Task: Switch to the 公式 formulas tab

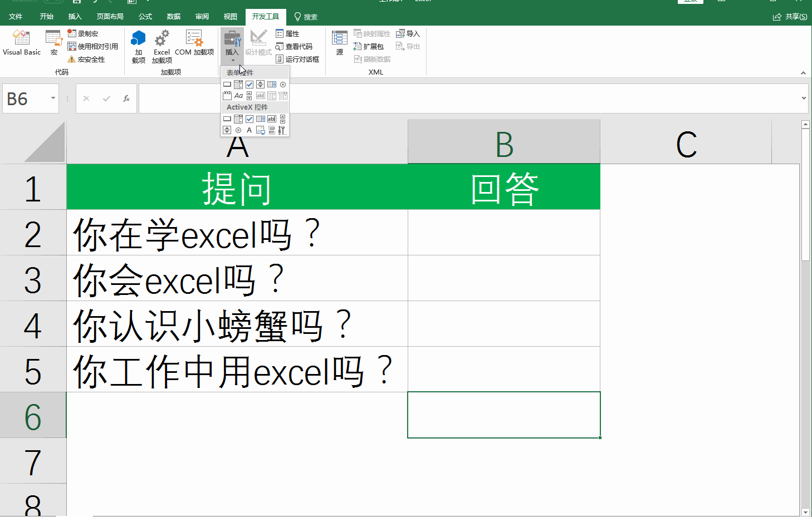Action: [145, 17]
